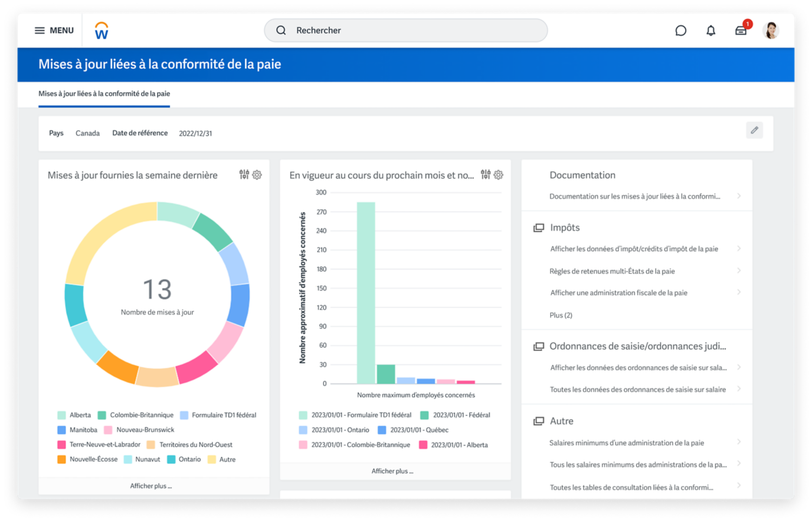The image size is (812, 521).
Task: Click the Ordonnances de saisie section icon
Action: [x=539, y=347]
